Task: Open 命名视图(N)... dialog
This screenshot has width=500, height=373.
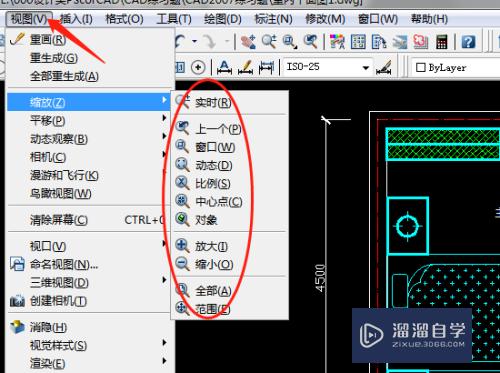Action: pos(89,265)
